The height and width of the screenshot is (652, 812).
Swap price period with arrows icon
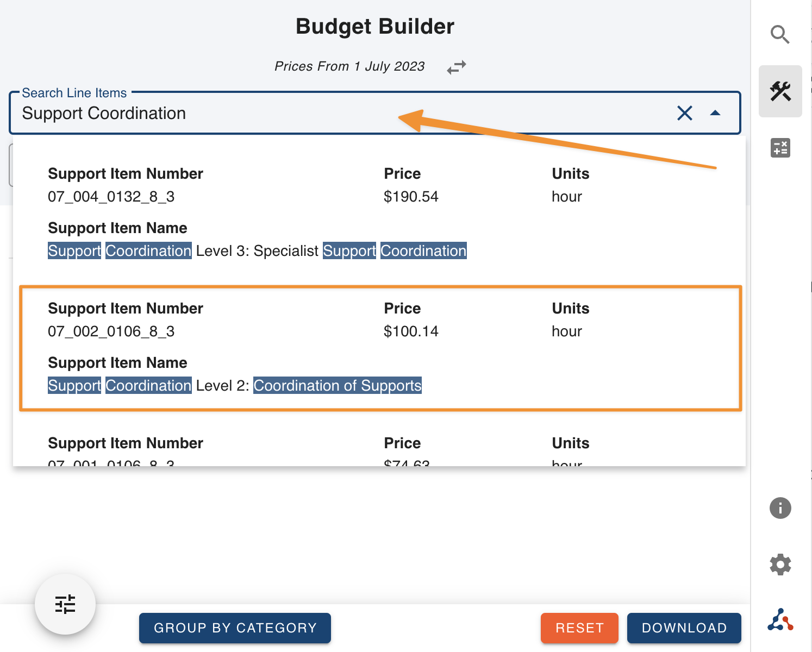[x=456, y=67]
